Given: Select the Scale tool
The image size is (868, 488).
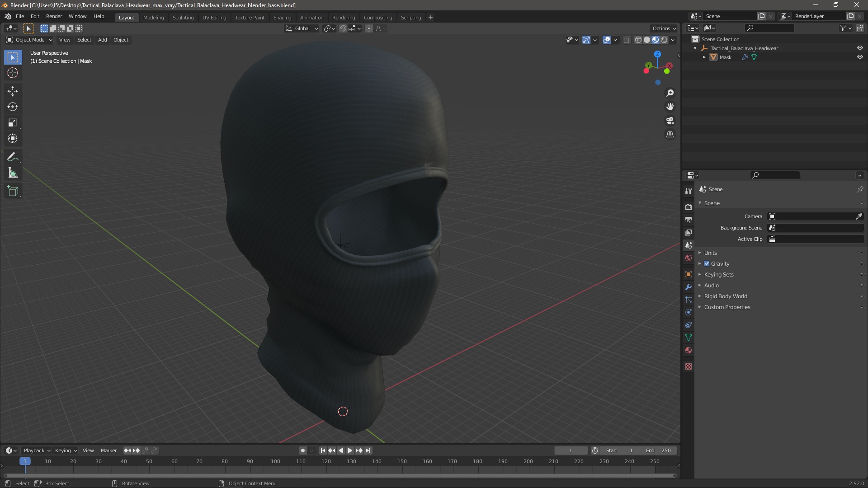Looking at the screenshot, I should (13, 123).
